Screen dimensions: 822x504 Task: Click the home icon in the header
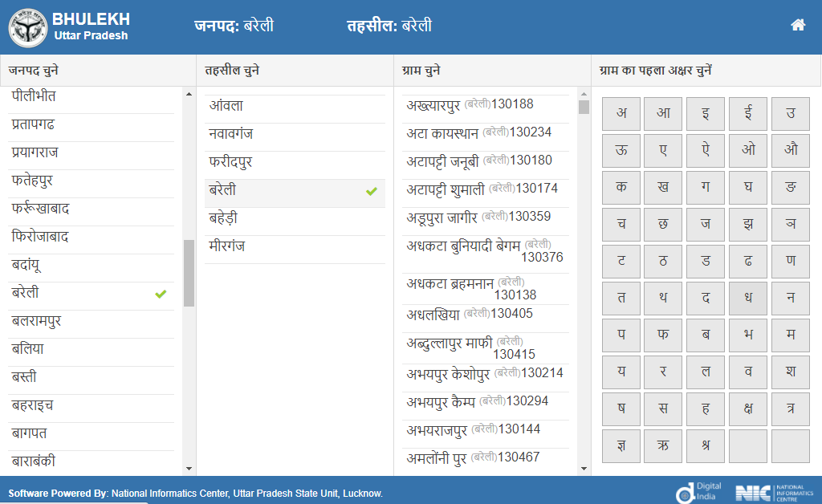tap(798, 25)
